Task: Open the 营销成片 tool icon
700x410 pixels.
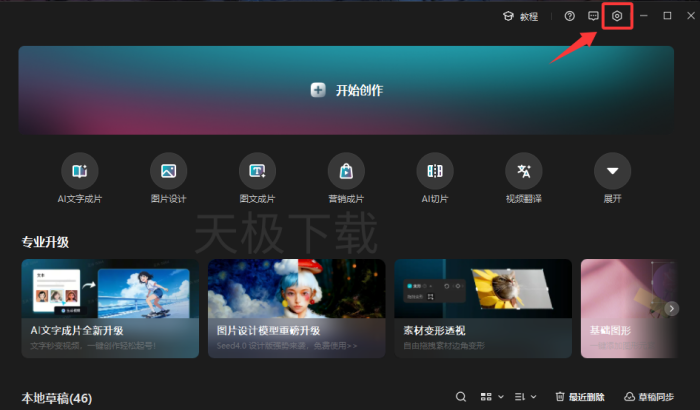Action: point(346,171)
